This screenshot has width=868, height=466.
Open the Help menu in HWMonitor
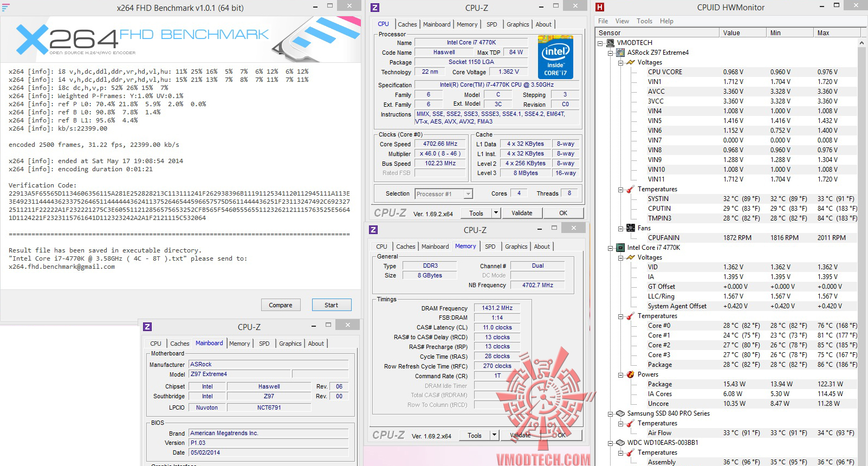pyautogui.click(x=666, y=21)
